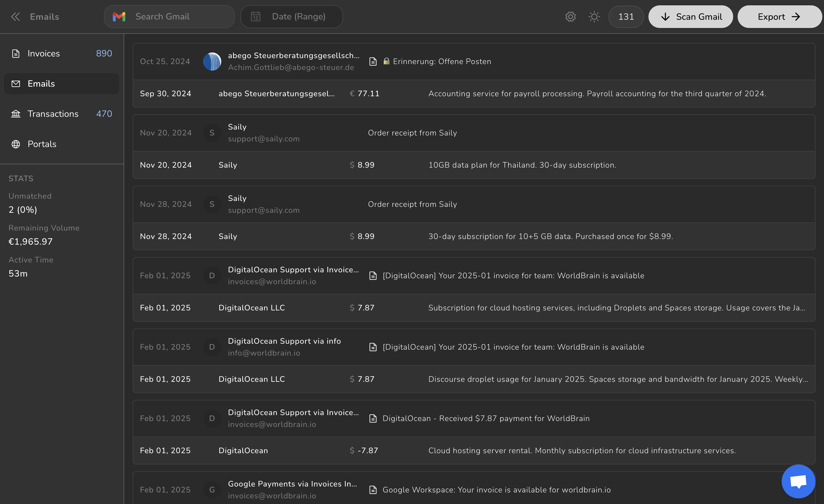Click the Export button
The image size is (824, 504).
tap(779, 17)
